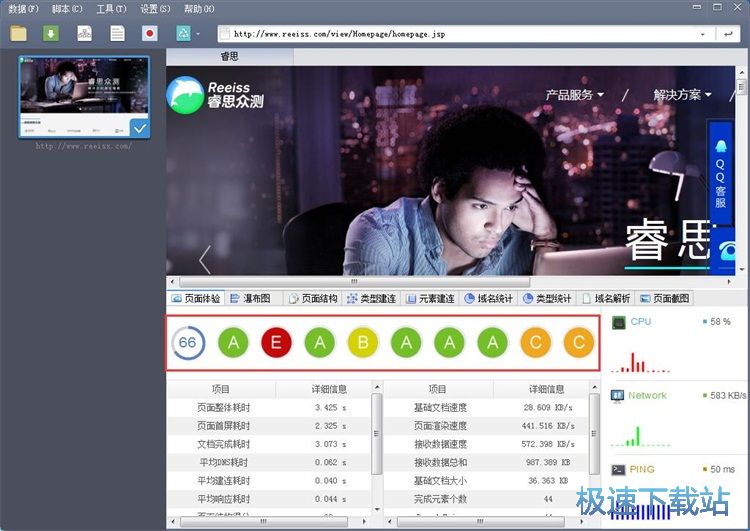
Task: Select the 页面整体耗时 row
Action: [269, 408]
